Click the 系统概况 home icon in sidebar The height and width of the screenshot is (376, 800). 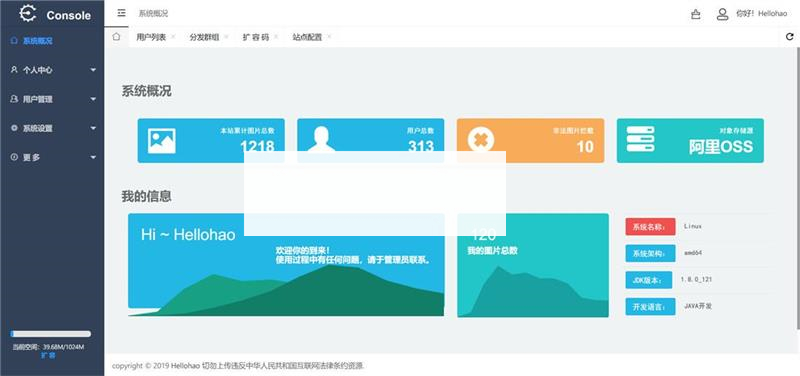(x=14, y=41)
